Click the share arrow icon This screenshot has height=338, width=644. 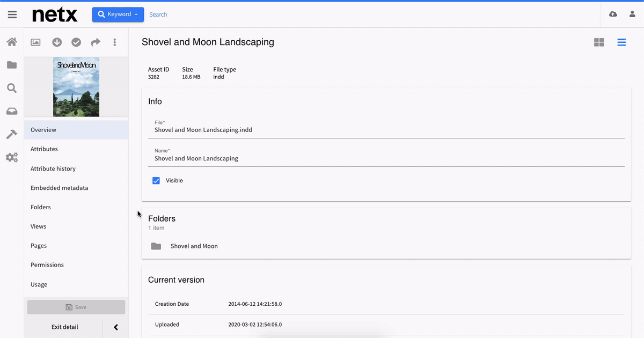tap(96, 42)
